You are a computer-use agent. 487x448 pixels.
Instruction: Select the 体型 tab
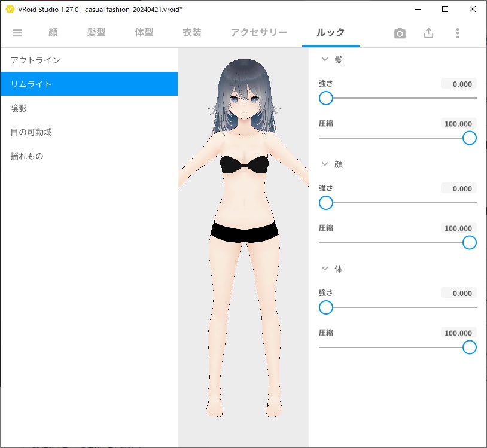point(144,33)
